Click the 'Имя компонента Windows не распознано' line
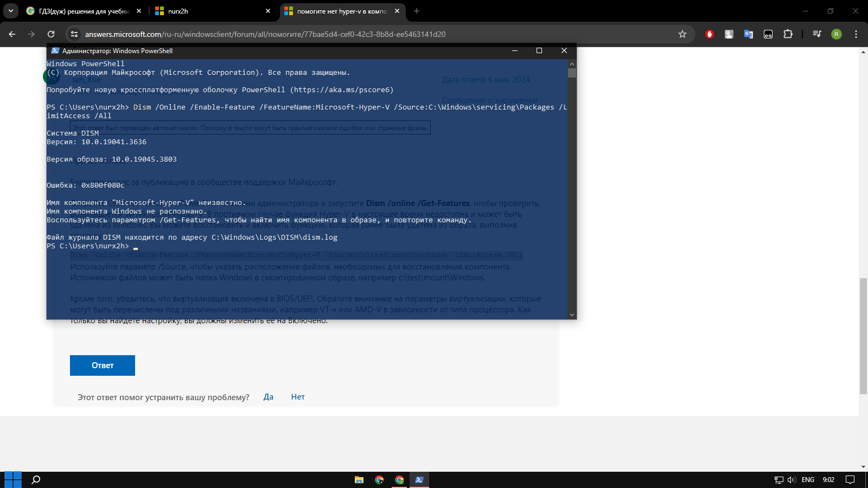The height and width of the screenshot is (488, 868). (x=127, y=211)
